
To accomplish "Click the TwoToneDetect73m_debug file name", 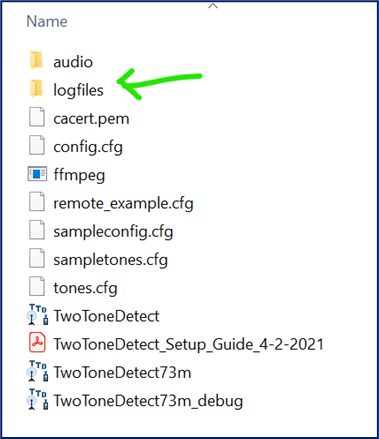I will pos(148,401).
